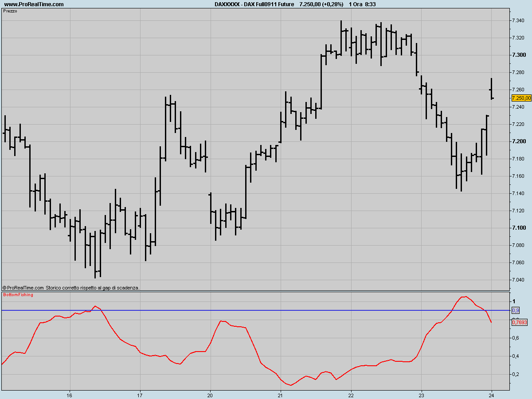Image resolution: width=532 pixels, height=399 pixels.
Task: Click date label 24 on time axis
Action: [x=492, y=395]
